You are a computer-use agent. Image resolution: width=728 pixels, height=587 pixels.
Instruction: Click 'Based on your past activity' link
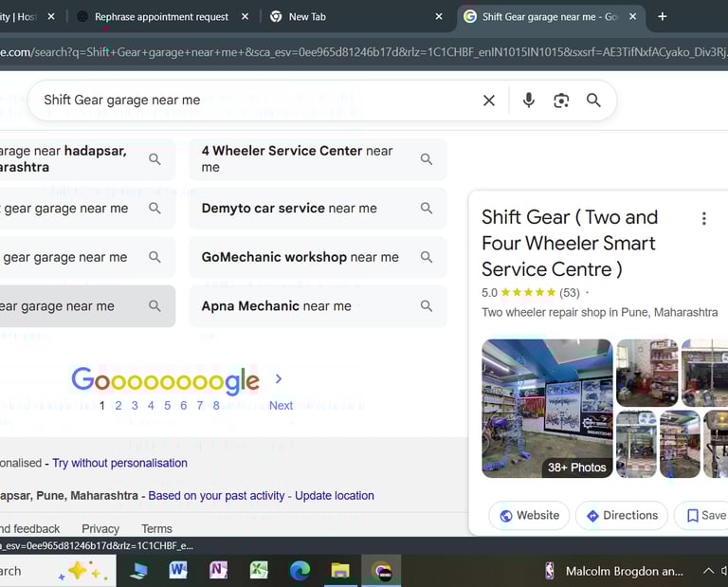pos(216,496)
